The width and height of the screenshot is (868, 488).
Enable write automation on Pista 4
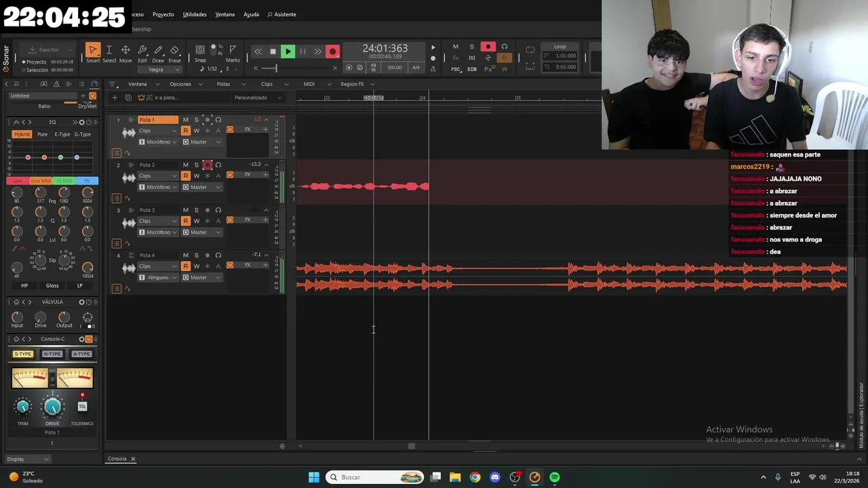click(197, 266)
